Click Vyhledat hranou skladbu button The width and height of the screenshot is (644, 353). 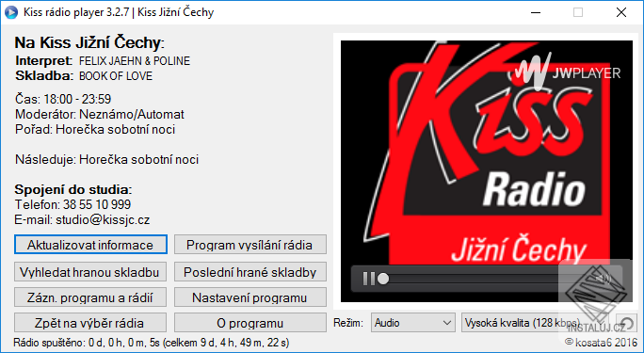90,272
